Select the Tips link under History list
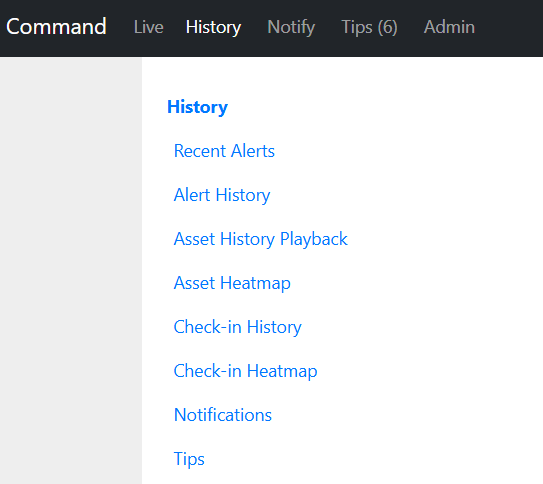Image resolution: width=543 pixels, height=484 pixels. pyautogui.click(x=189, y=459)
